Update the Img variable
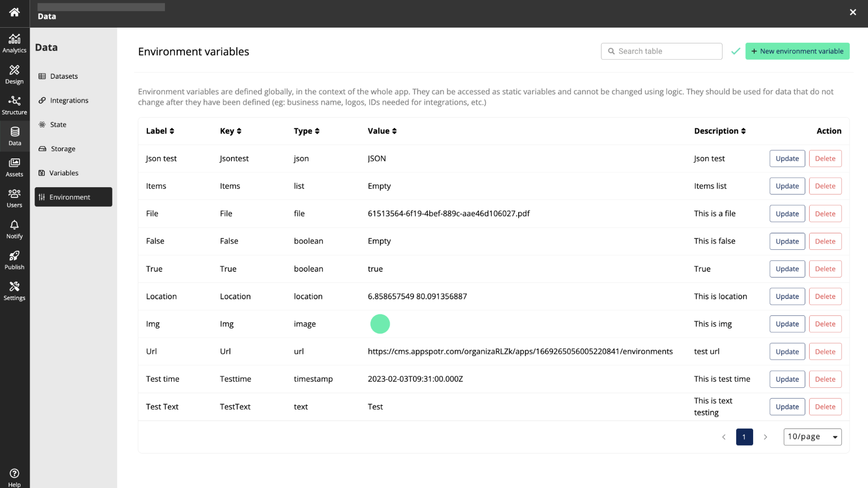This screenshot has width=868, height=488. (787, 324)
